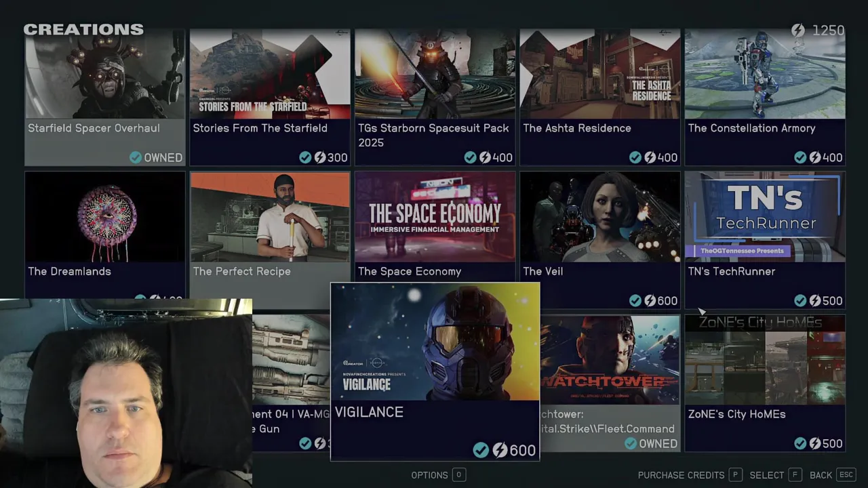The width and height of the screenshot is (868, 488).
Task: Click The Perfect Recipe title text
Action: pyautogui.click(x=241, y=271)
